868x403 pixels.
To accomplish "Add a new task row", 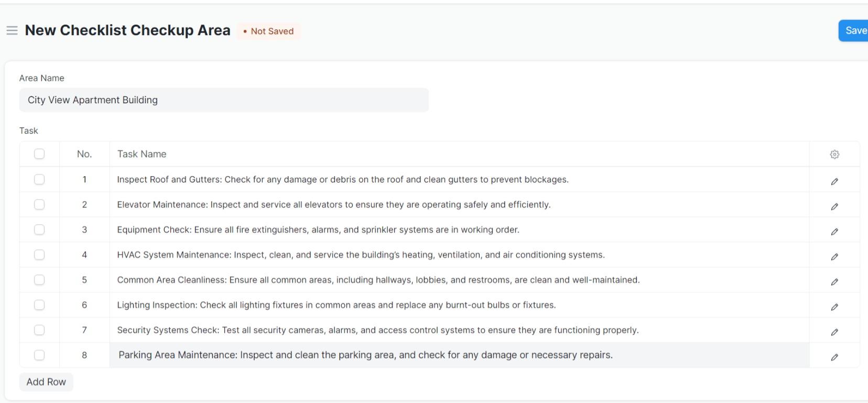I will pyautogui.click(x=46, y=382).
